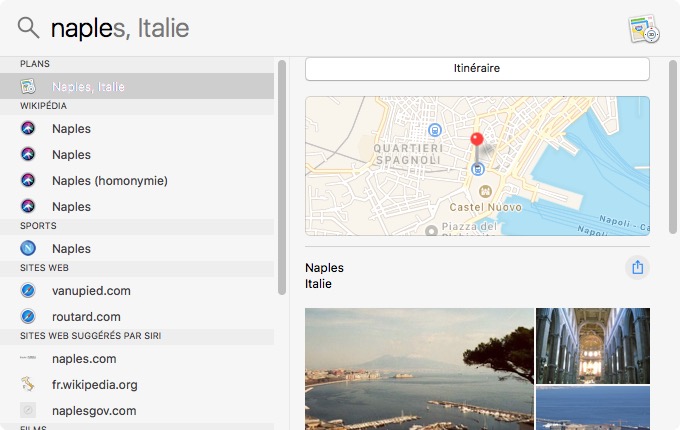The width and height of the screenshot is (680, 430).
Task: Click the Spotlight magnifying glass icon
Action: [28, 28]
